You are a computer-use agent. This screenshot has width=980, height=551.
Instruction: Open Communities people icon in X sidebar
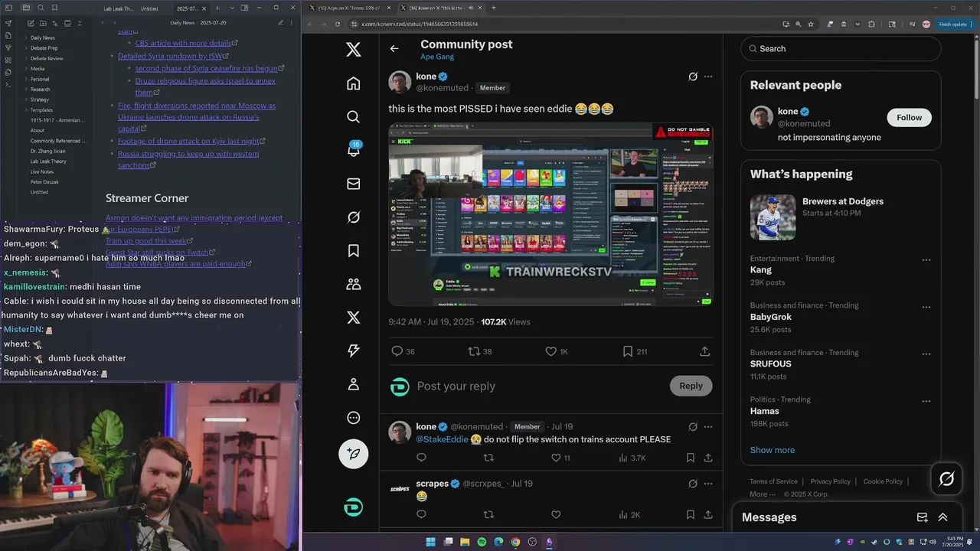click(353, 284)
